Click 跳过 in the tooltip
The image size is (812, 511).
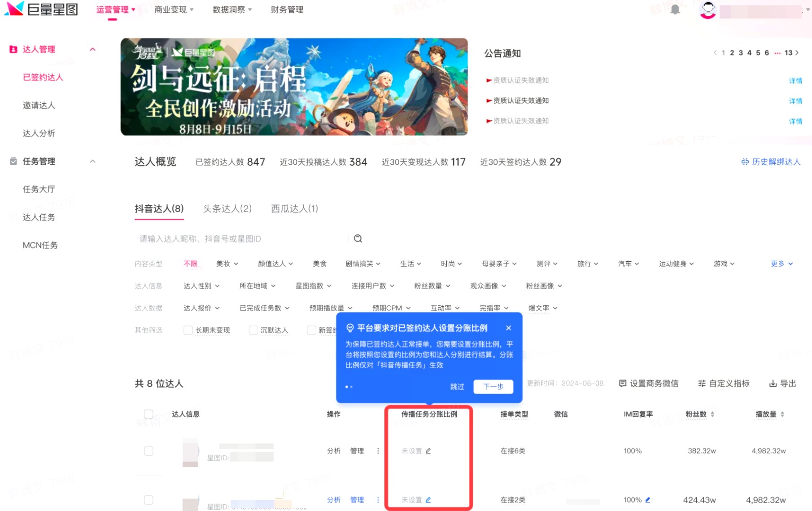(457, 387)
